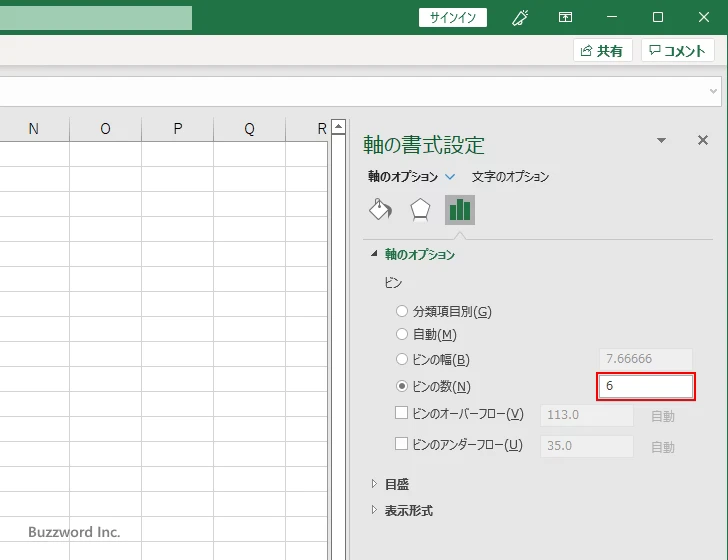
Task: Click the ビンの数 input field with 6
Action: 646,386
